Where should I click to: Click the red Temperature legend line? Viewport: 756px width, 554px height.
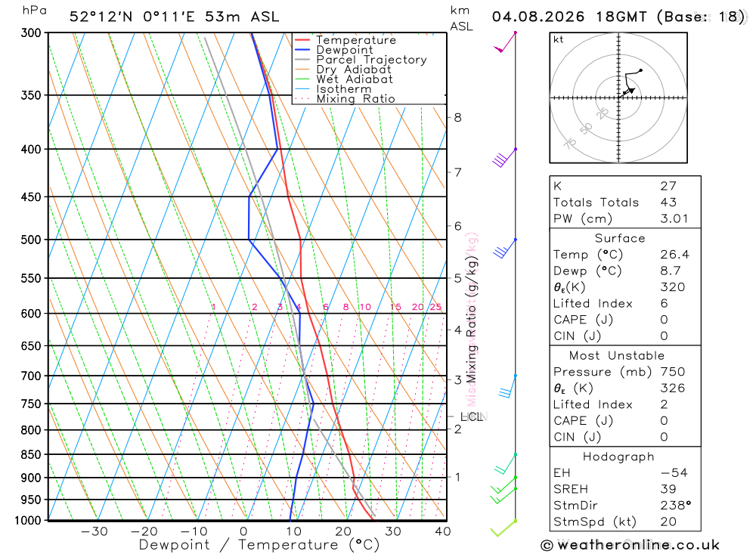click(x=302, y=40)
